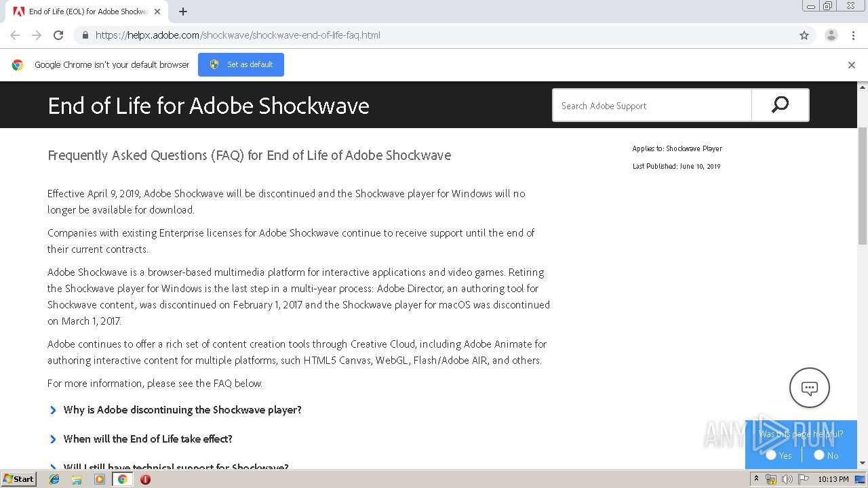
Task: Click the Chrome taskbar icon
Action: [122, 479]
